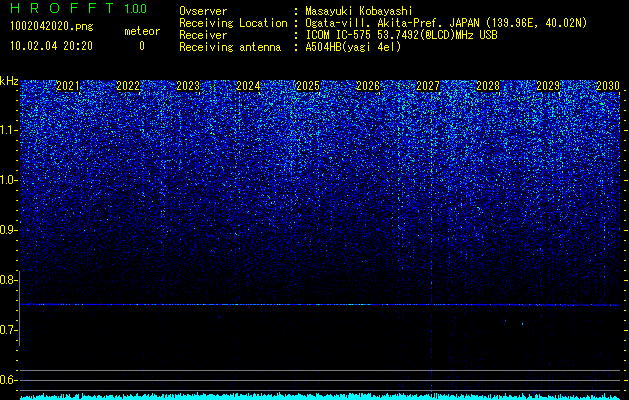Click the A504HB(yagi 4el) antenna text
This screenshot has height=400, width=629.
pos(353,47)
